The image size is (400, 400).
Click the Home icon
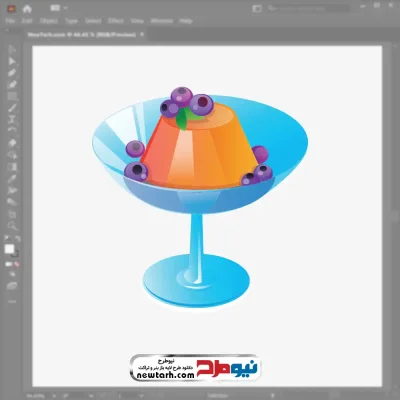pos(27,9)
